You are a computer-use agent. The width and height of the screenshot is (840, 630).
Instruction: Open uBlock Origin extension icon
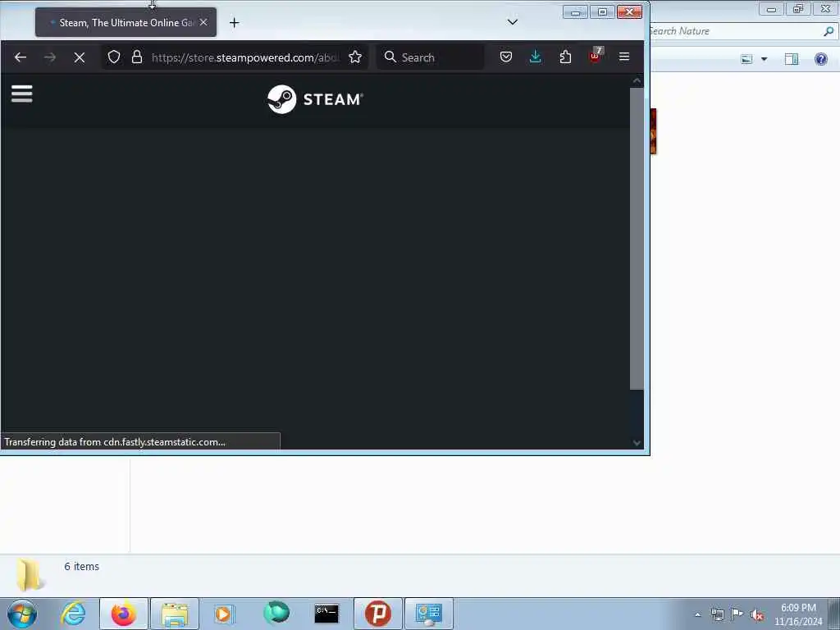click(596, 56)
